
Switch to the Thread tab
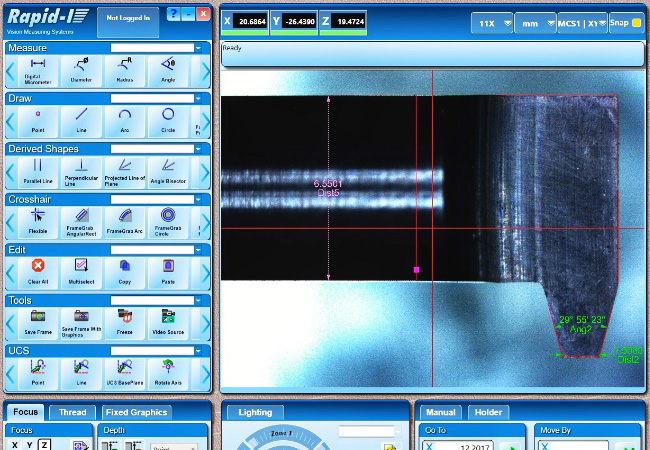coord(72,412)
